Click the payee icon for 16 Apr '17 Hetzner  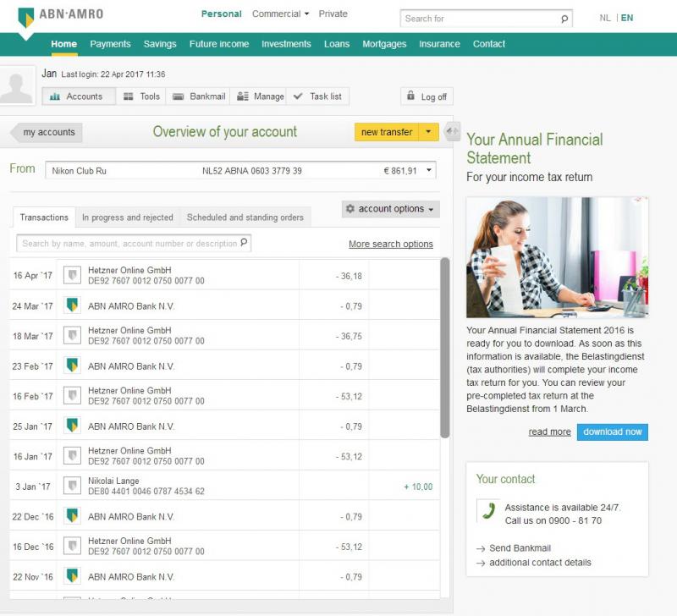pos(72,275)
